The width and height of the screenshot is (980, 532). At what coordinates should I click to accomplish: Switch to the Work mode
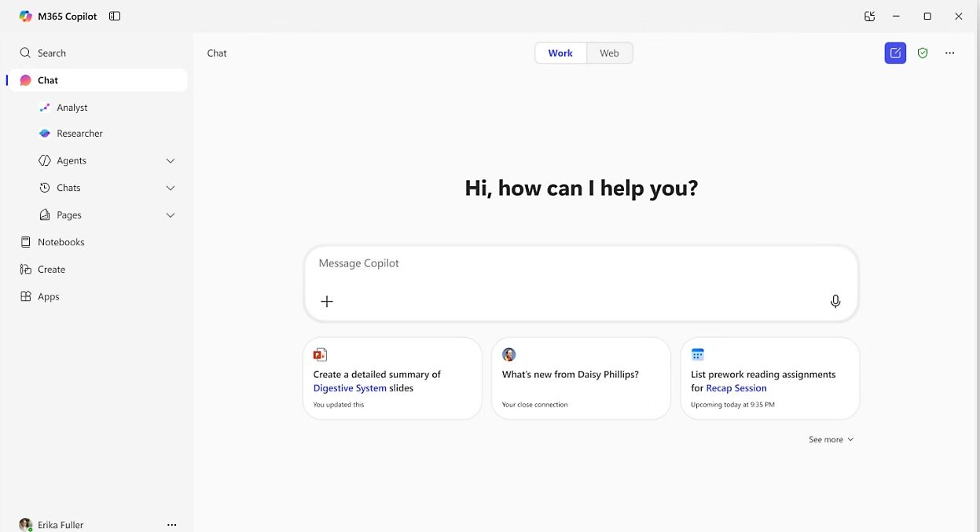point(560,53)
